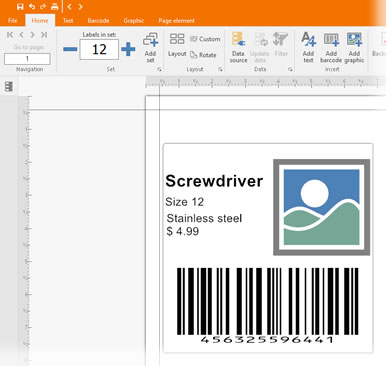Screen dimensions: 386x366
Task: Decrease labels in set with minus
Action: tap(70, 49)
